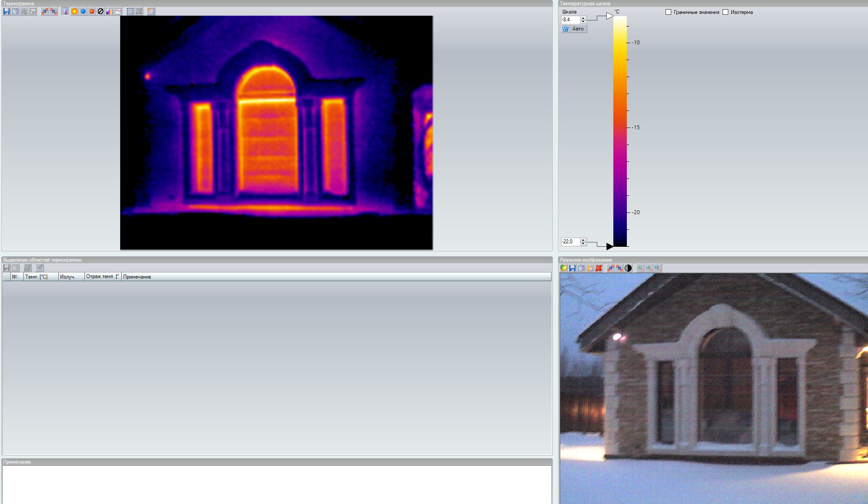Open the color histogram tool

point(109,11)
